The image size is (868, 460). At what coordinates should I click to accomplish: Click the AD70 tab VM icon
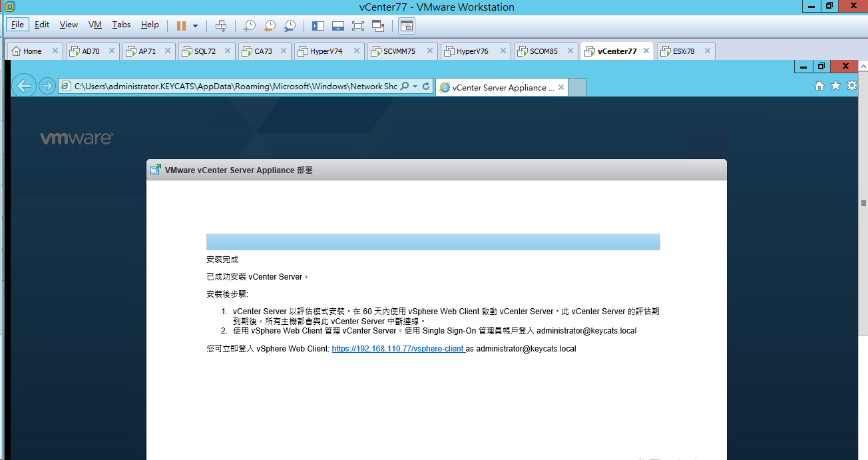[75, 51]
